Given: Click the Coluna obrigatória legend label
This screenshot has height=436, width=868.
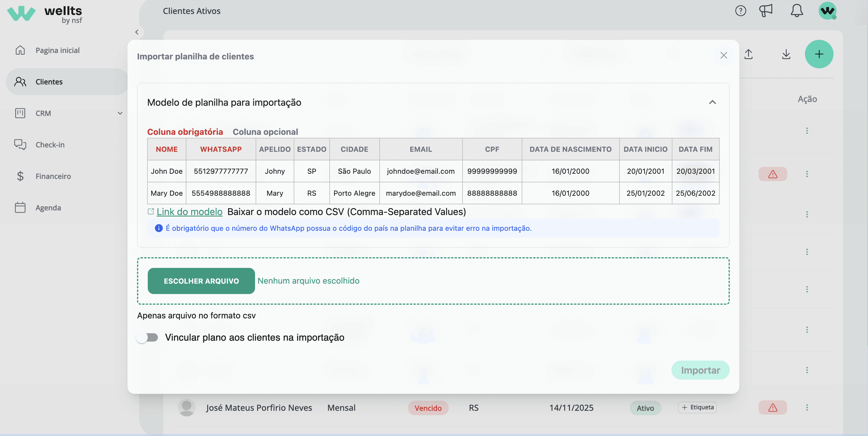Looking at the screenshot, I should click(x=185, y=132).
